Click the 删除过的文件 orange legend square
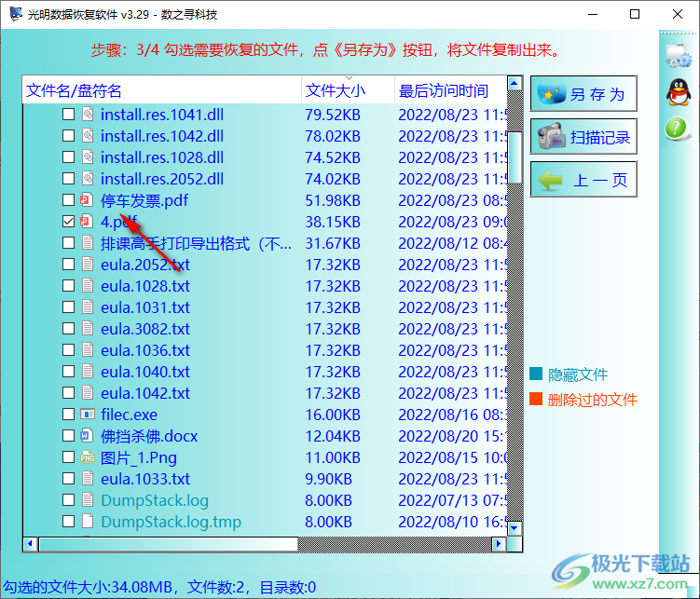Viewport: 700px width, 599px height. click(536, 399)
